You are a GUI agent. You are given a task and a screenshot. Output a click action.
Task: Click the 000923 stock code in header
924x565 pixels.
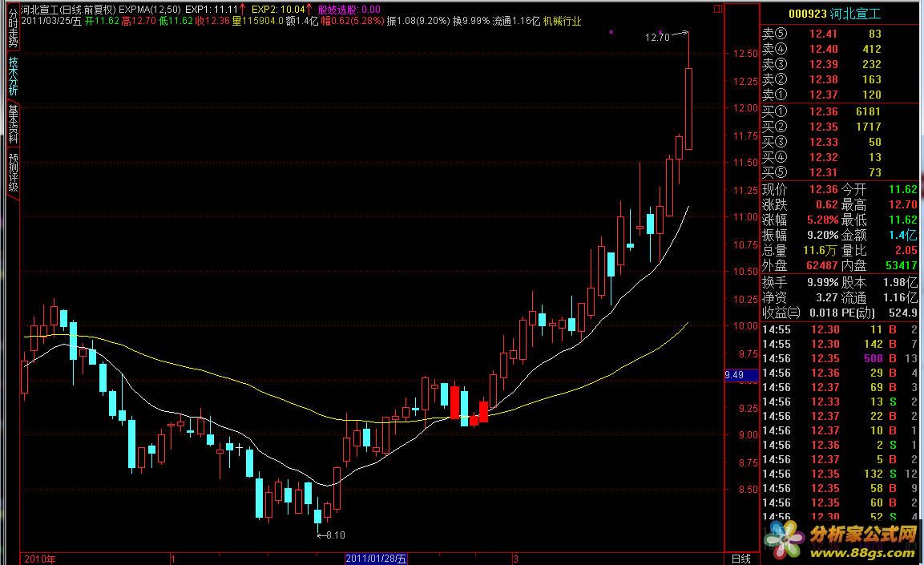click(x=807, y=14)
